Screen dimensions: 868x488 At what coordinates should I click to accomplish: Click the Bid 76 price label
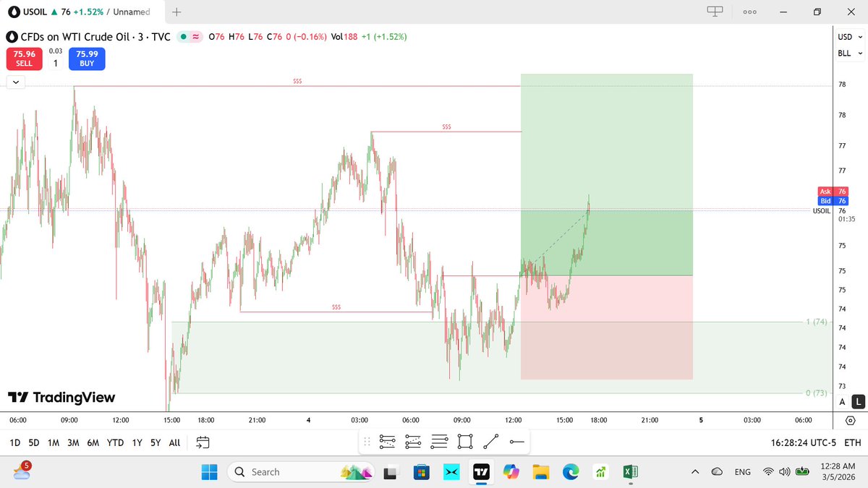[x=833, y=200]
